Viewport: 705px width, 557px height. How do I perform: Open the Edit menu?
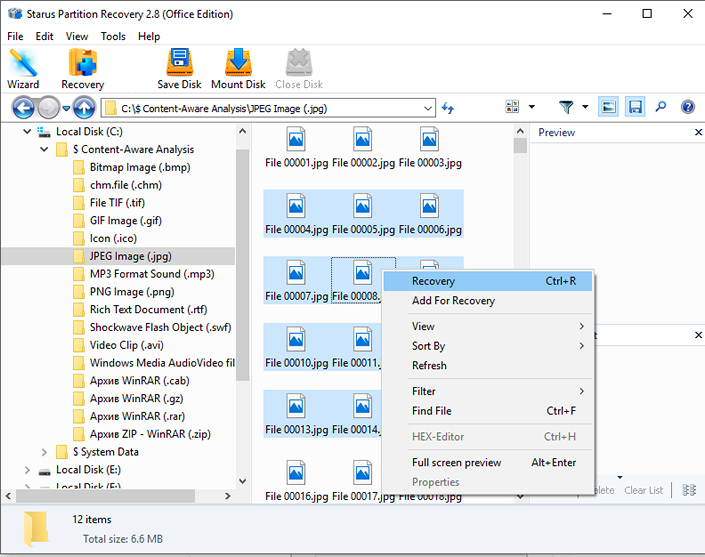[45, 36]
